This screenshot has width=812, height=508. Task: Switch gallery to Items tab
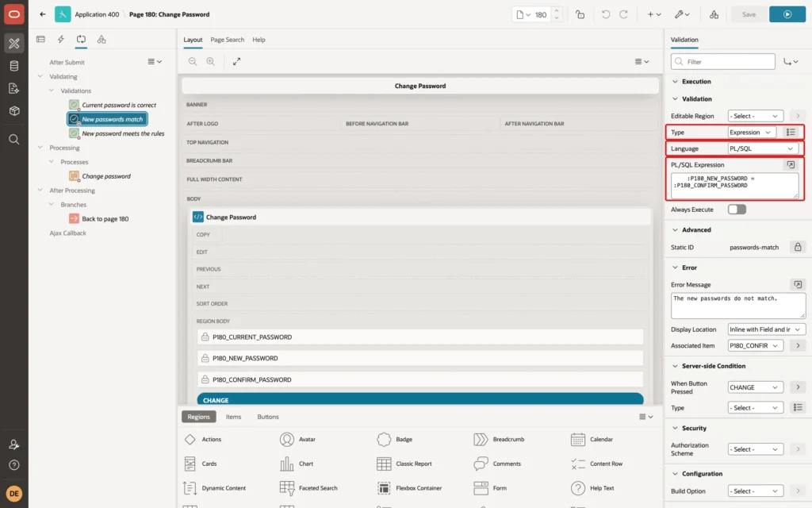click(234, 417)
